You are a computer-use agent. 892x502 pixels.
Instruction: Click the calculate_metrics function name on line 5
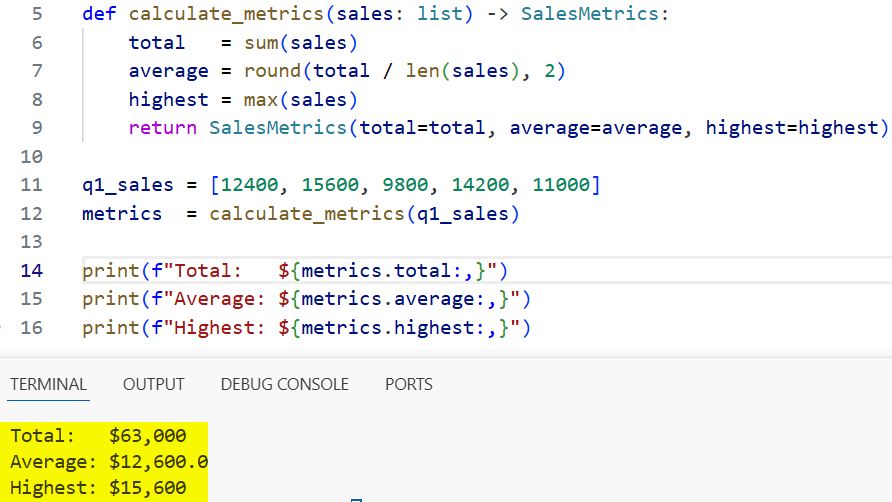tap(226, 14)
